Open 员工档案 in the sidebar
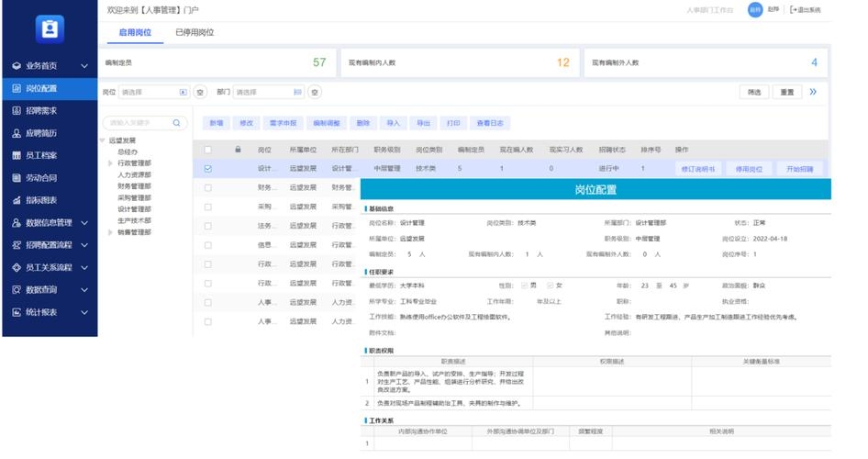 coord(41,155)
